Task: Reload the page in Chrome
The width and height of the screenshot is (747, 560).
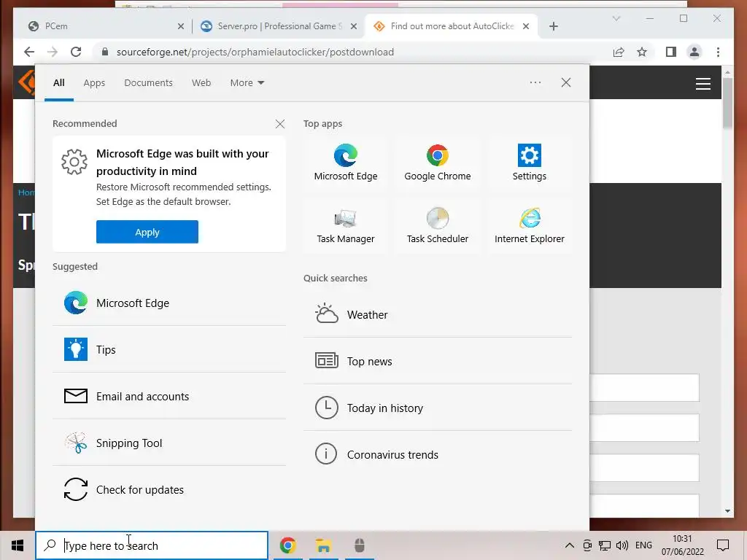Action: [76, 52]
